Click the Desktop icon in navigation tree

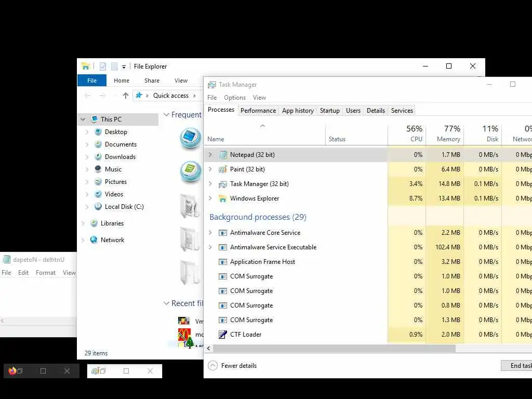[98, 131]
